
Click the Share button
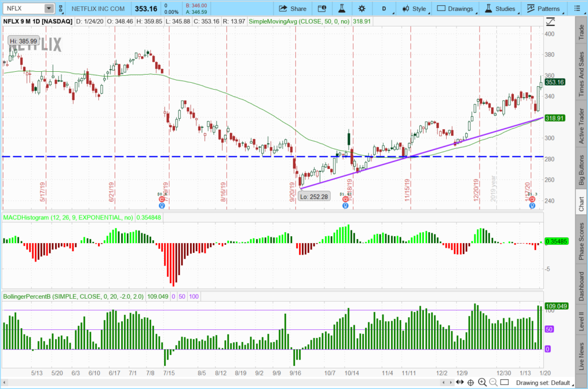click(293, 8)
